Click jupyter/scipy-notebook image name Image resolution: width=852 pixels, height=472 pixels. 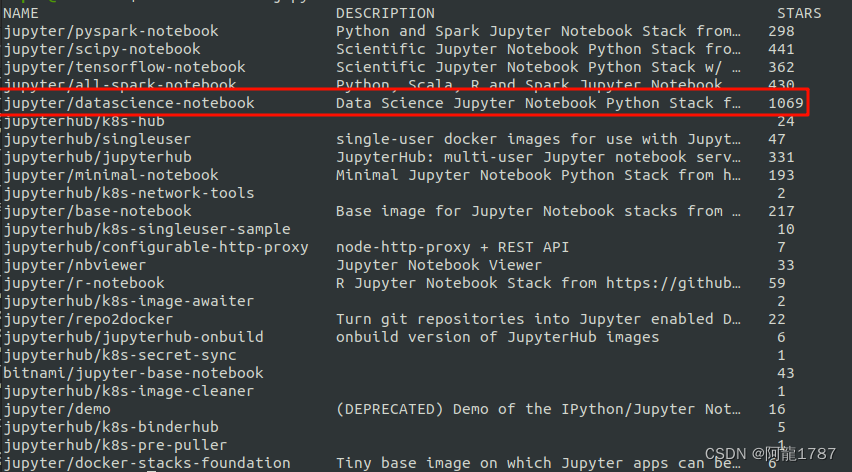click(102, 49)
